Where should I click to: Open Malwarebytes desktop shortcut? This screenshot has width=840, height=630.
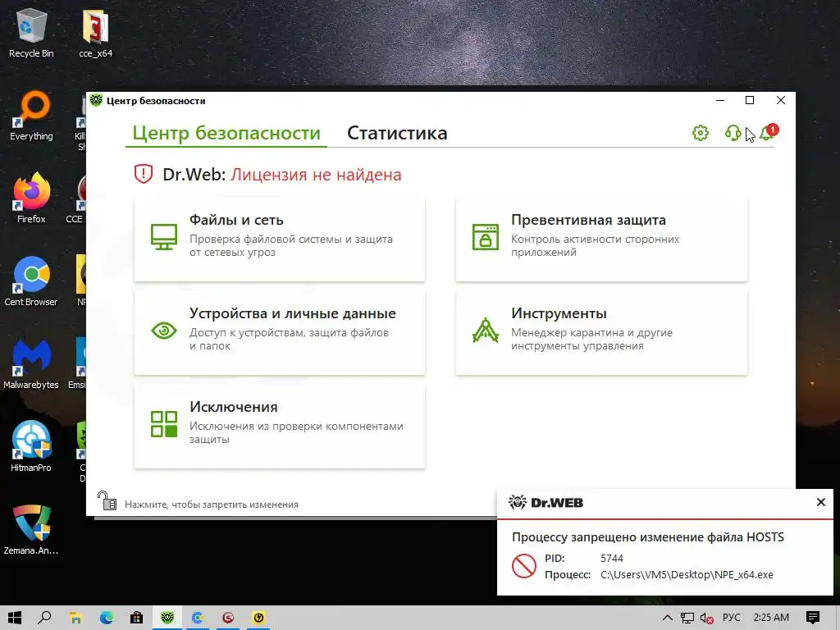coord(31,364)
